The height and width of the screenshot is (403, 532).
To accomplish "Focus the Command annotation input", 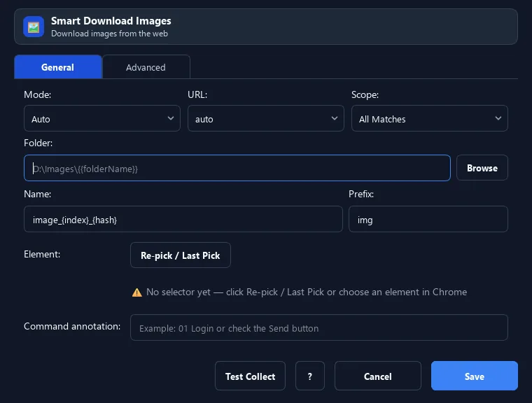I will point(319,327).
